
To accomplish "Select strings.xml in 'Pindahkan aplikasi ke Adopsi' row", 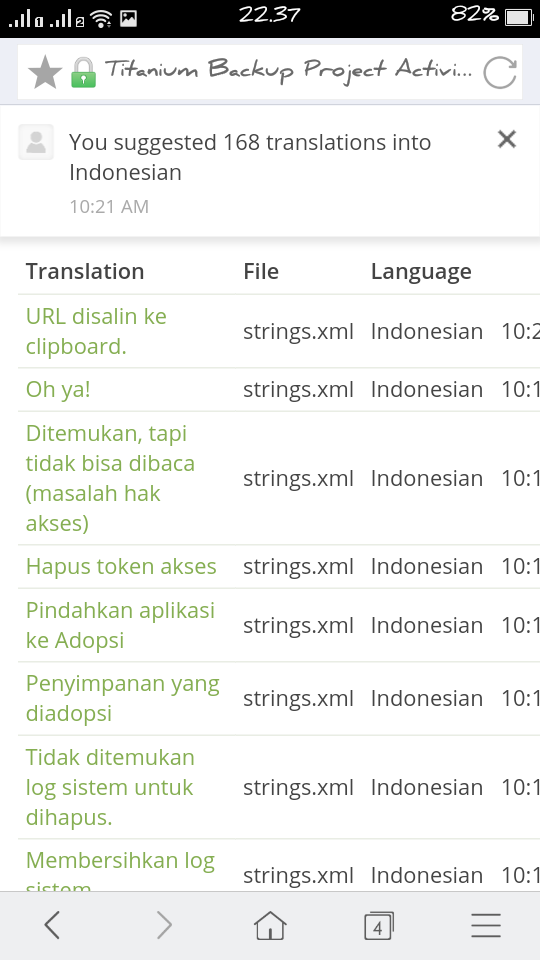I will tap(298, 625).
